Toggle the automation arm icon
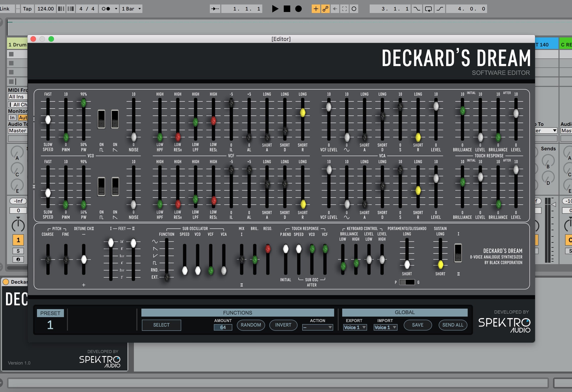Viewport: 572px width, 392px height. pos(325,9)
